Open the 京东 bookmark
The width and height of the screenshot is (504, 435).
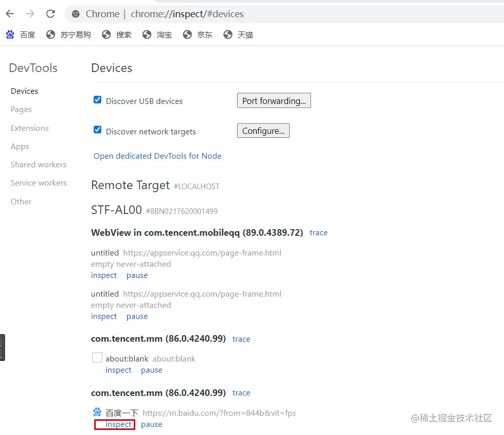tap(198, 34)
